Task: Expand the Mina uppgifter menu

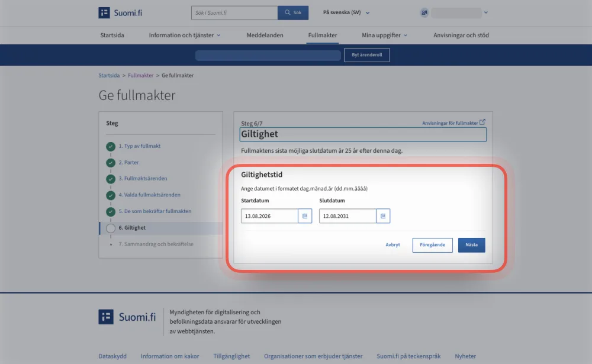Action: pos(384,35)
